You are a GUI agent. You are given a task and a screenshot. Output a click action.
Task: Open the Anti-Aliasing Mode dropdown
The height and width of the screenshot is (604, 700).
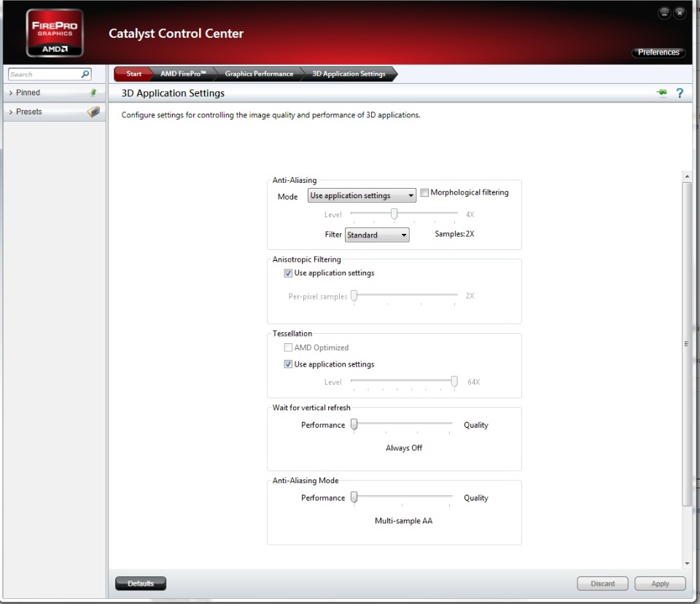[362, 195]
